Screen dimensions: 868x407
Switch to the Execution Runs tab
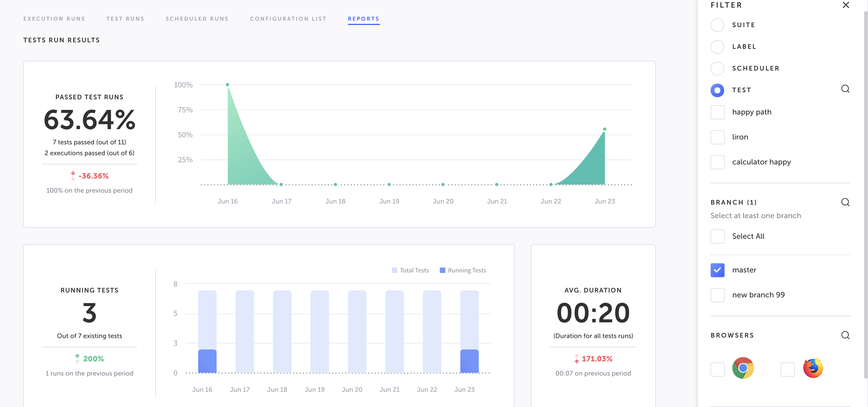click(54, 19)
